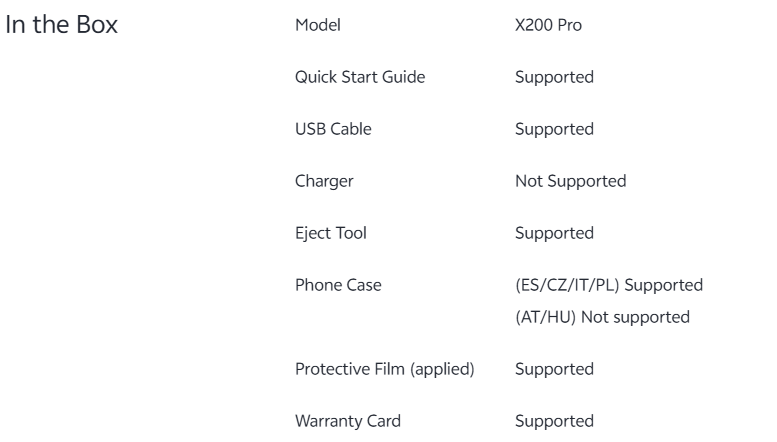
Task: Click the Protective Film (applied) label
Action: click(385, 369)
